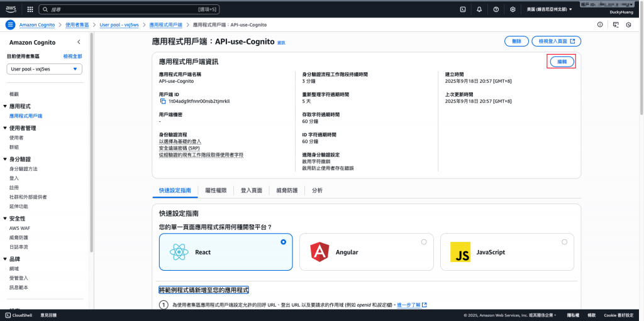The image size is (644, 321).
Task: Go to 使用者集區 breadcrumb
Action: (77, 24)
